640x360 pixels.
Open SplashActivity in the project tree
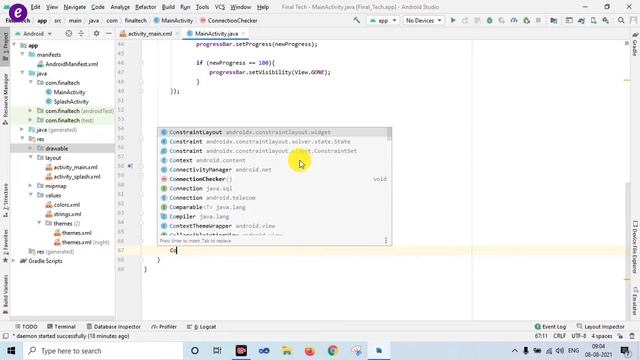point(71,101)
